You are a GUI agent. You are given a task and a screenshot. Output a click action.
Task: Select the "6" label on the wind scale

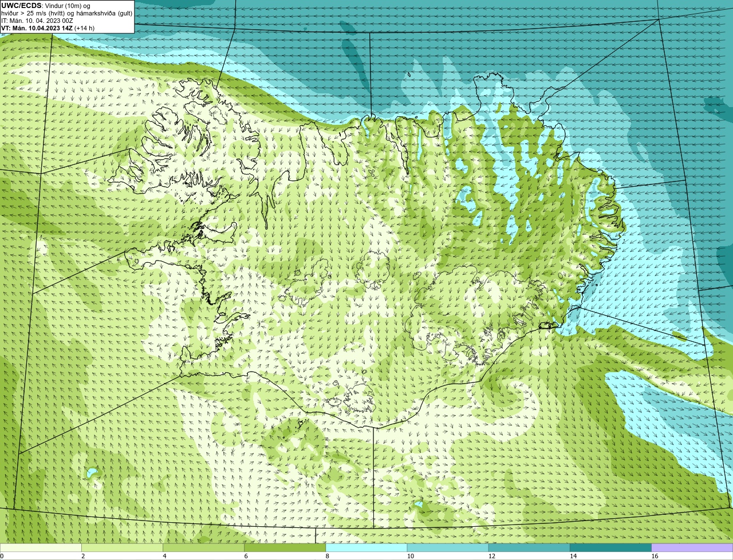click(x=246, y=556)
